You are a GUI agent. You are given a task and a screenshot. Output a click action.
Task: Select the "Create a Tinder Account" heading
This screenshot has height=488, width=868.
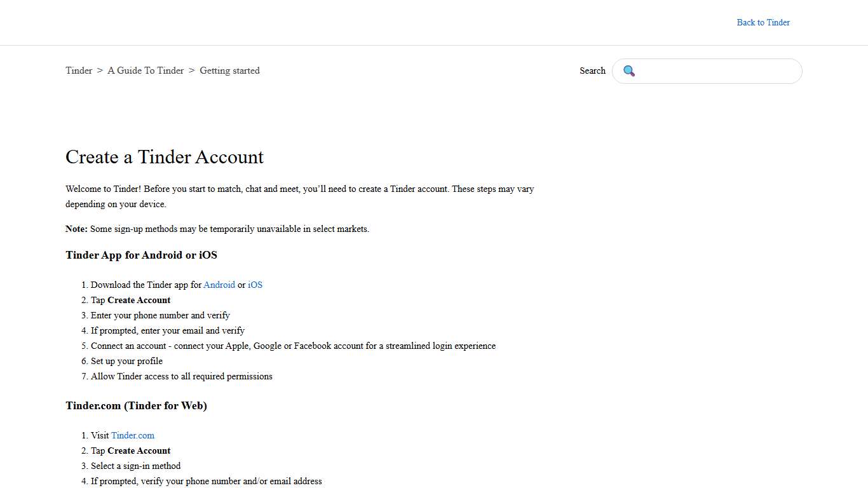(x=164, y=157)
